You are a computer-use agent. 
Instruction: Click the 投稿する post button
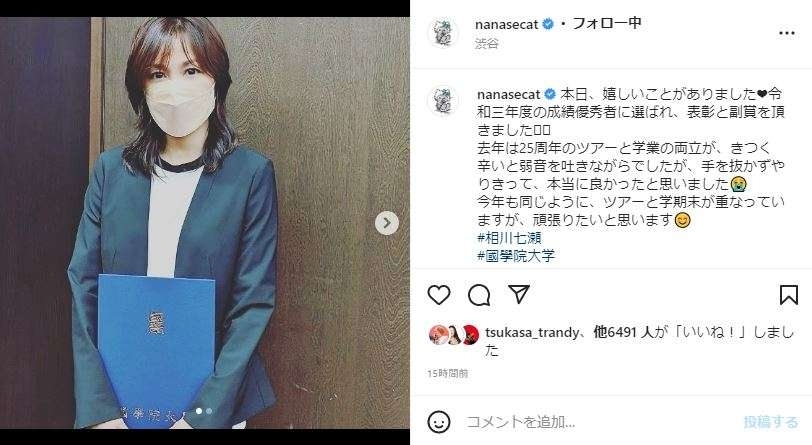pos(771,422)
